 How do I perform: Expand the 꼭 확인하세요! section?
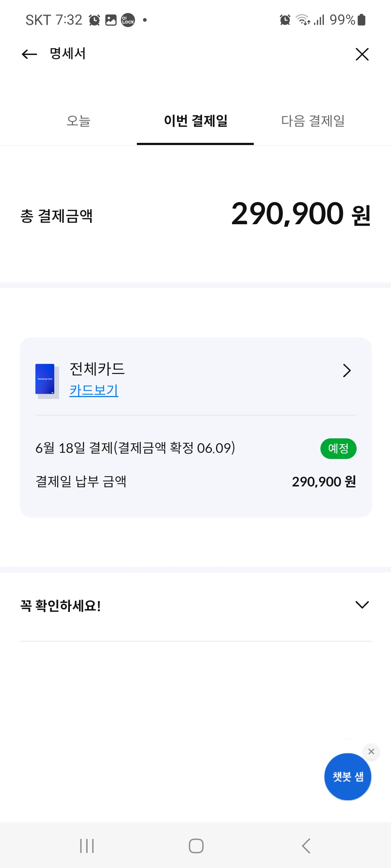coord(362,605)
